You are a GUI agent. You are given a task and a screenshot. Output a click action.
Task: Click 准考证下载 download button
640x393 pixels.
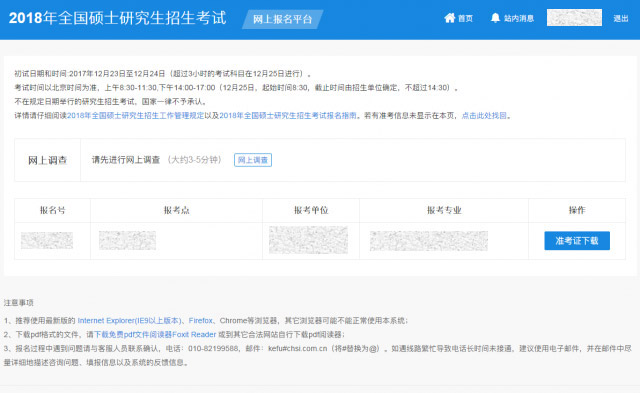[577, 241]
